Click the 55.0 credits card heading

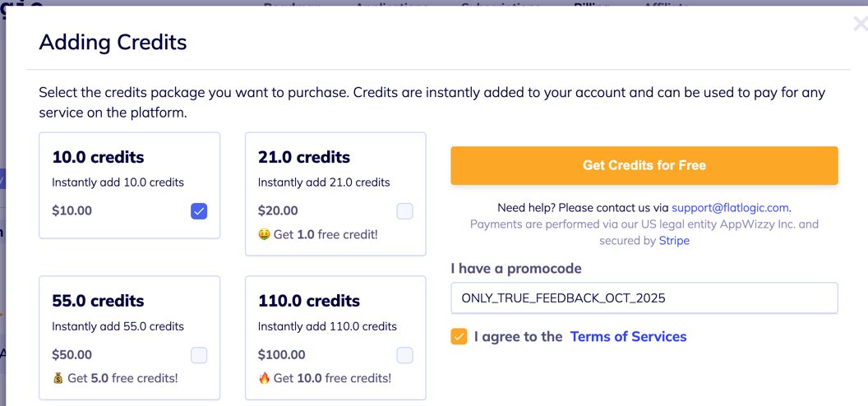[98, 301]
